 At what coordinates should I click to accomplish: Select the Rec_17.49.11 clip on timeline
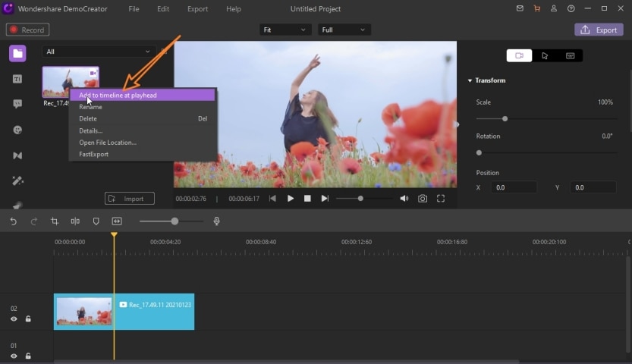[x=124, y=312]
